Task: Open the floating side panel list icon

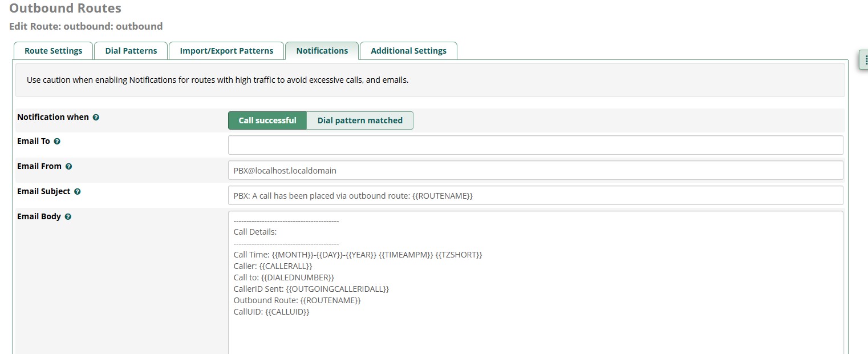Action: click(x=865, y=60)
